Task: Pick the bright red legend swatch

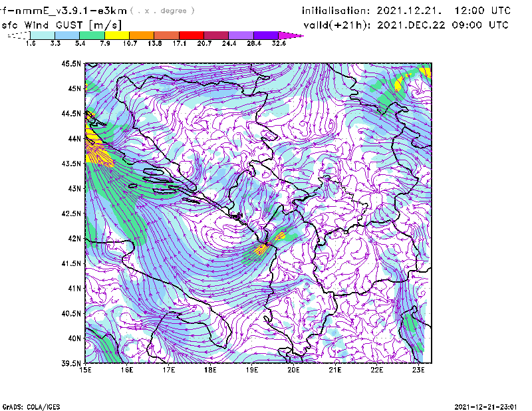Action: click(191, 35)
